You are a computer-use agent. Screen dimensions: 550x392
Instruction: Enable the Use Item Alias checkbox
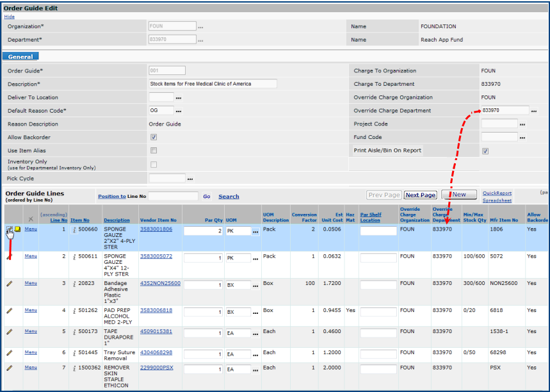click(153, 151)
